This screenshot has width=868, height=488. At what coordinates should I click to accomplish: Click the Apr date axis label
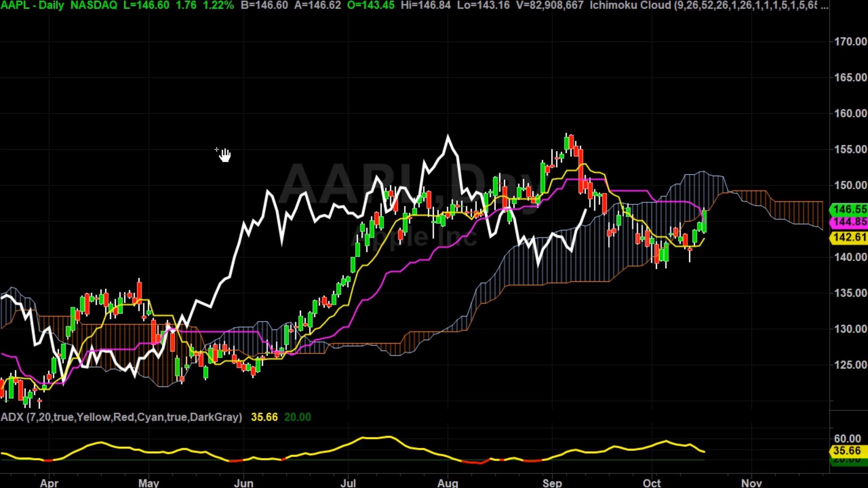[x=49, y=483]
